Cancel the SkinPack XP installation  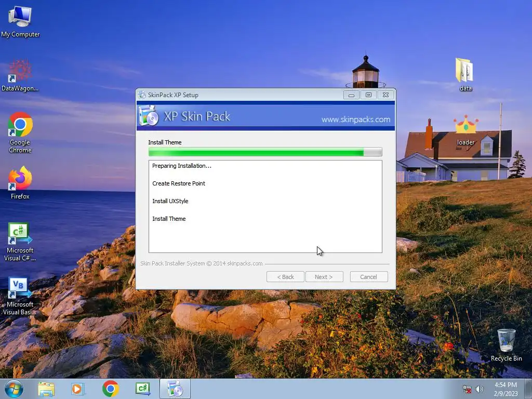point(369,277)
